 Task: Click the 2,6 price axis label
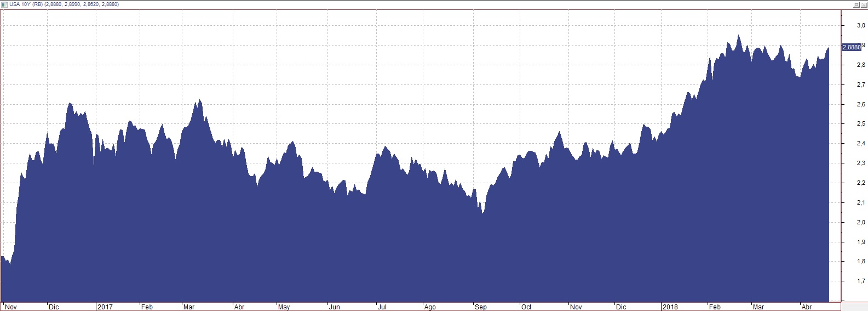tap(861, 104)
